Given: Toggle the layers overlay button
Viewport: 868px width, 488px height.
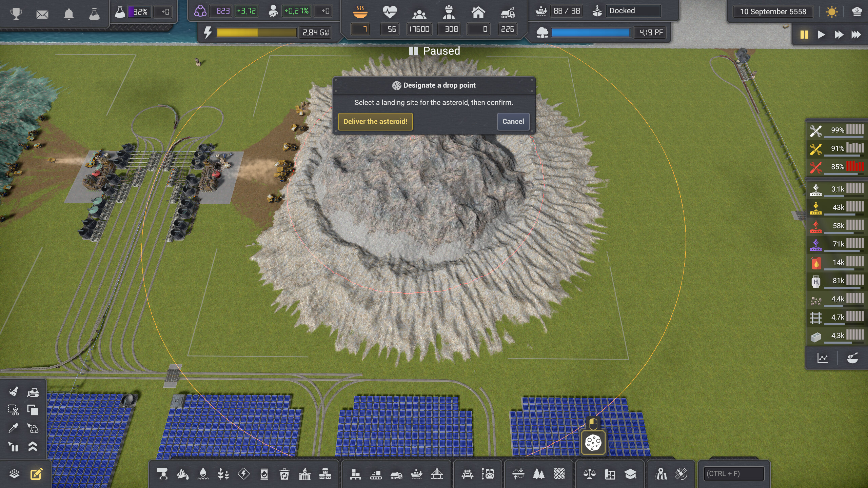Looking at the screenshot, I should (x=14, y=474).
